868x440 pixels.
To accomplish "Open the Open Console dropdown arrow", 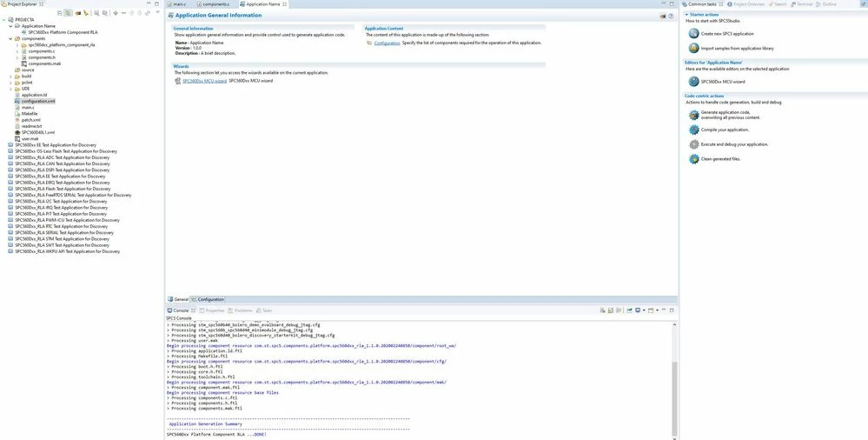I will click(657, 310).
